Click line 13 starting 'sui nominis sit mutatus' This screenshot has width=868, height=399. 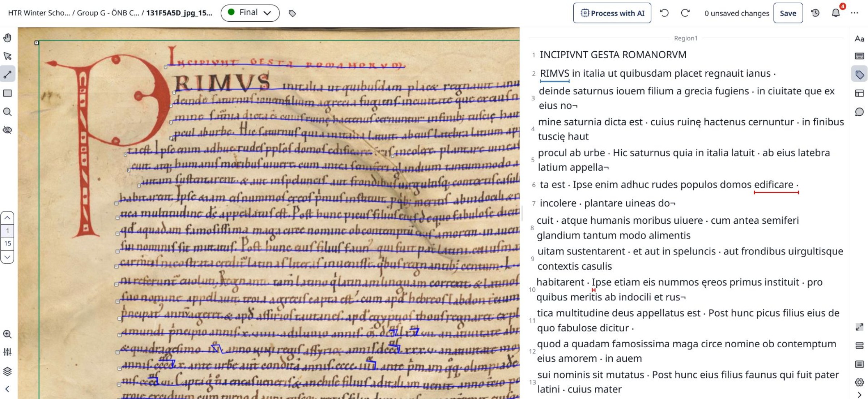coord(688,382)
